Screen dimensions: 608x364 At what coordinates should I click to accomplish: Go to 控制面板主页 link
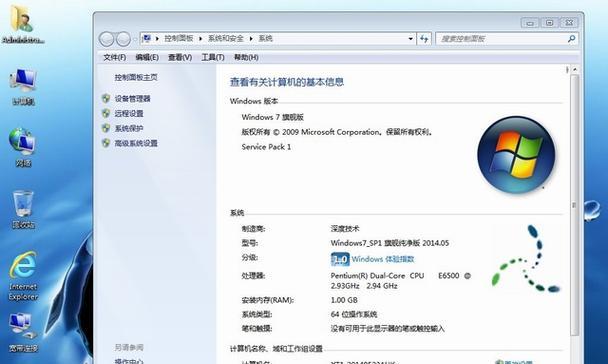click(136, 78)
